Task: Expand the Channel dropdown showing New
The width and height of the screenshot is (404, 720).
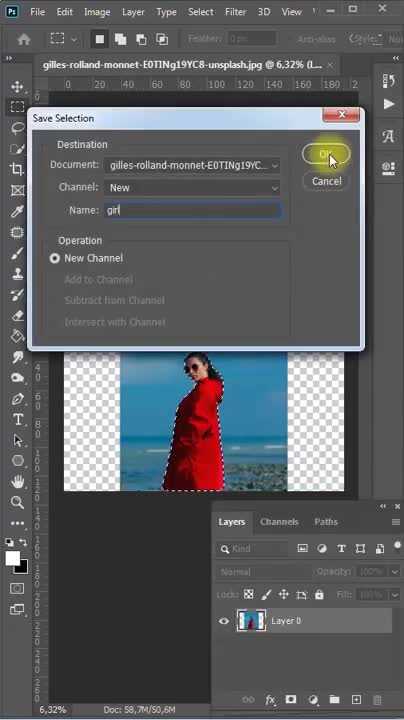Action: pos(192,187)
